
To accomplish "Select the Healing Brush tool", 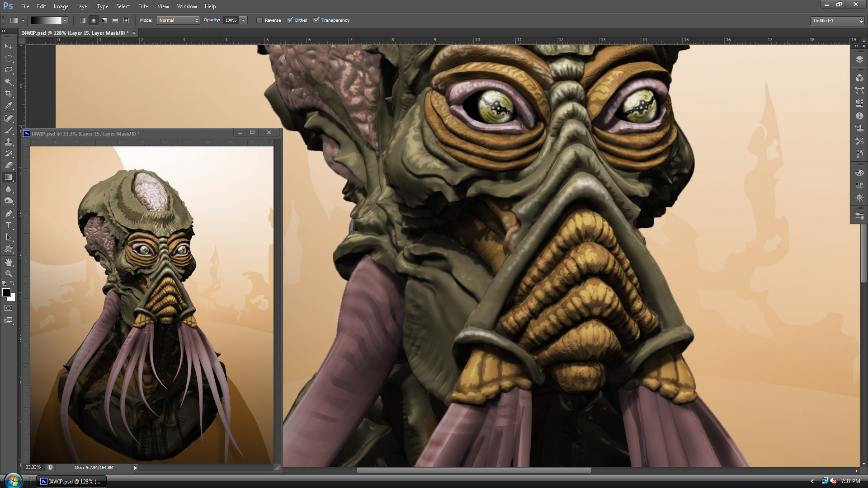I will [9, 118].
